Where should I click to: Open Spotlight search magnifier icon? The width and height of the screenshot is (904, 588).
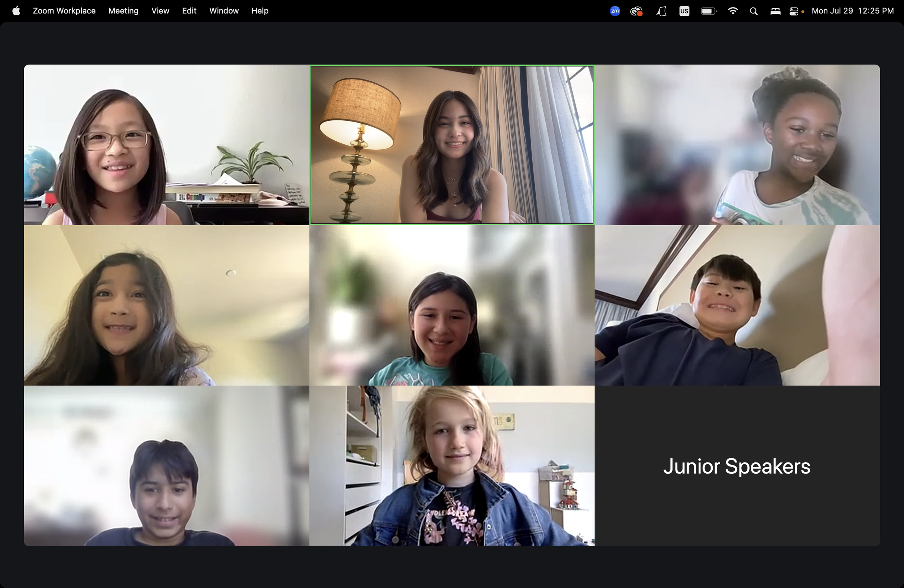(754, 11)
